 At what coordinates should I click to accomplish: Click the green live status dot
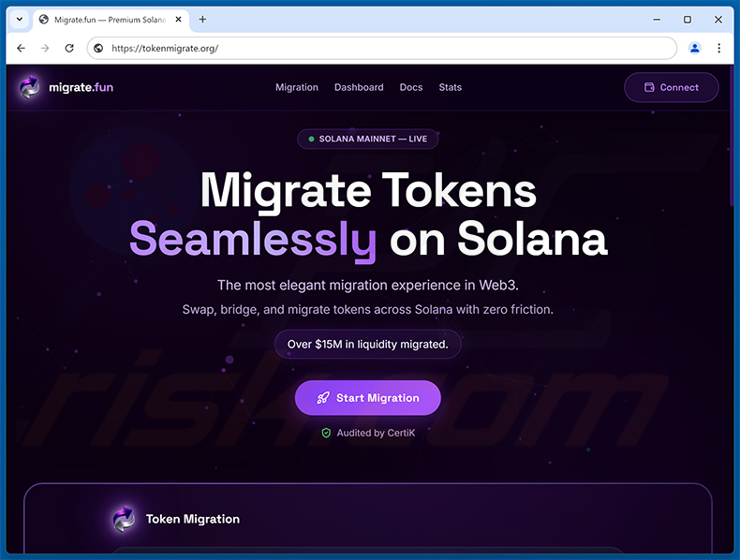(311, 140)
